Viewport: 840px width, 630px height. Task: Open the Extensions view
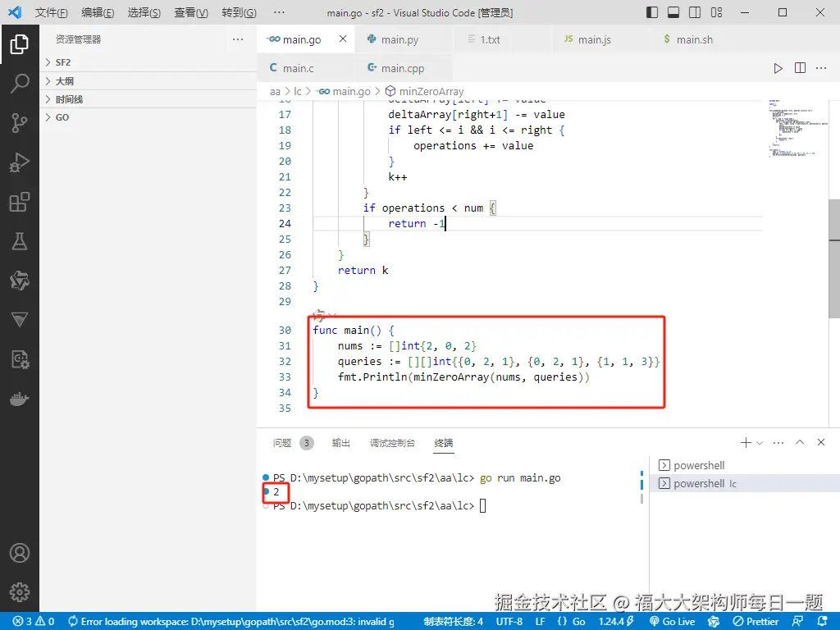[x=20, y=202]
